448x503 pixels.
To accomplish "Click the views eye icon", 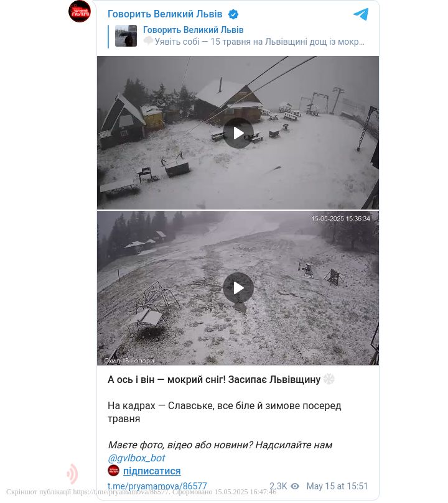I will tap(295, 486).
